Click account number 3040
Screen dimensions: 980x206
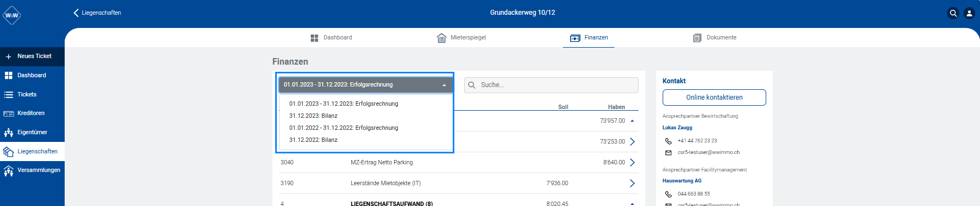click(x=287, y=163)
